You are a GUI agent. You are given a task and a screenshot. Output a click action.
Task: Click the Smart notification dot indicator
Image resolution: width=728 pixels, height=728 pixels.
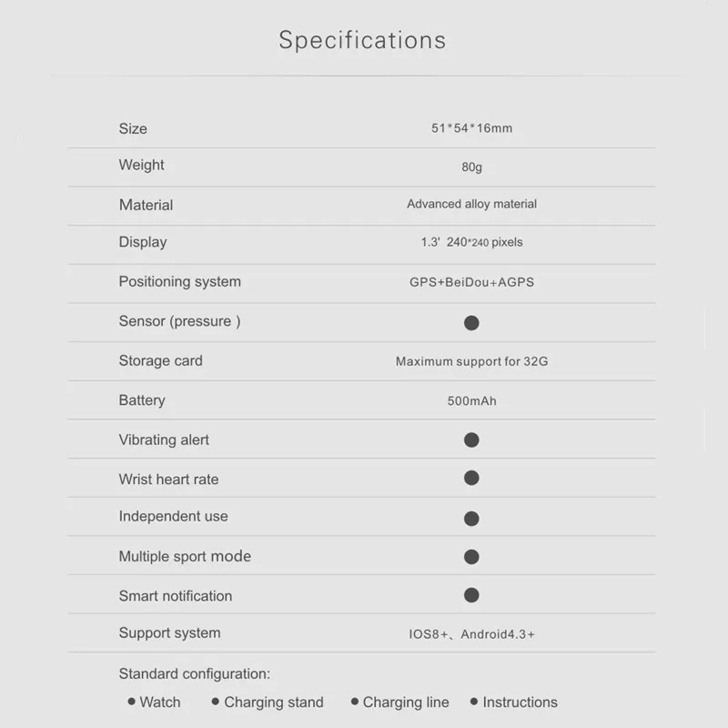coord(471,595)
